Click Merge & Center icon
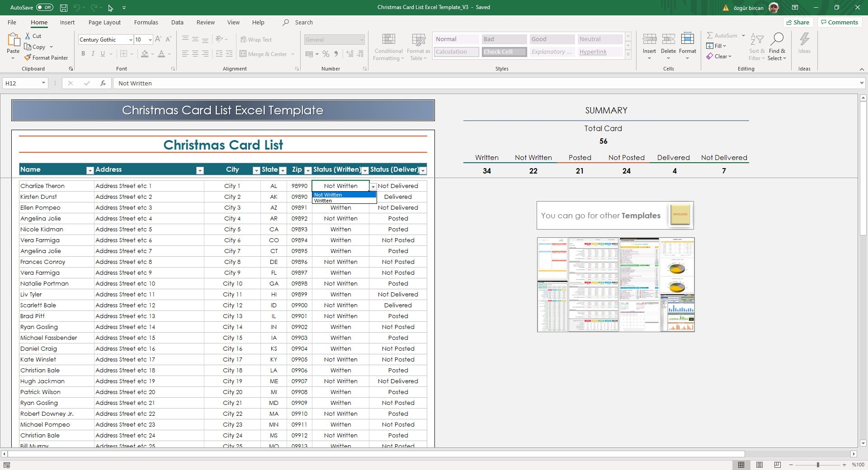Image resolution: width=868 pixels, height=470 pixels. pyautogui.click(x=243, y=54)
